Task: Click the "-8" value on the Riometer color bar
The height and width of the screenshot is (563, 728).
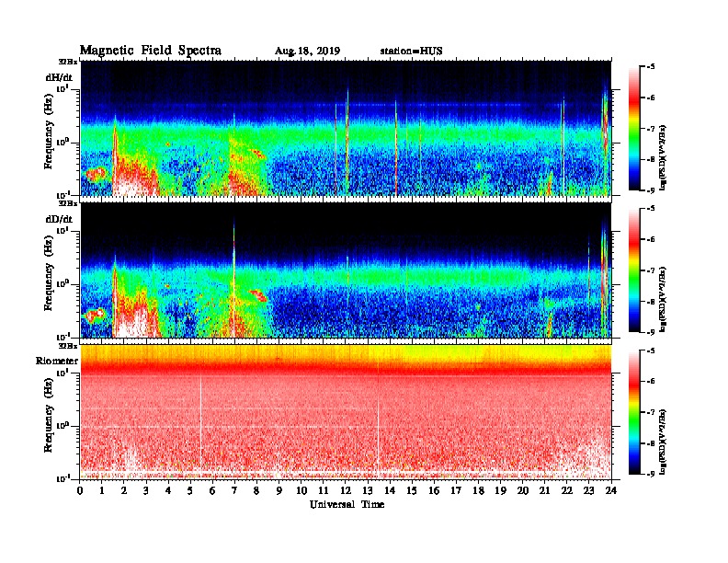Action: (x=651, y=443)
